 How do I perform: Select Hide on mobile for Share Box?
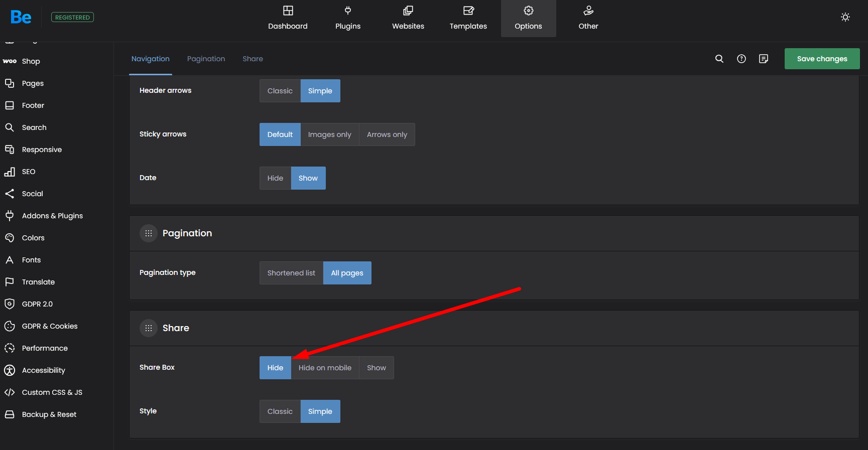coord(325,368)
